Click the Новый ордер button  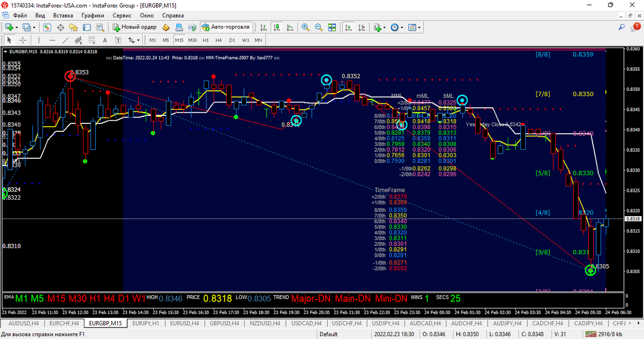coord(135,27)
